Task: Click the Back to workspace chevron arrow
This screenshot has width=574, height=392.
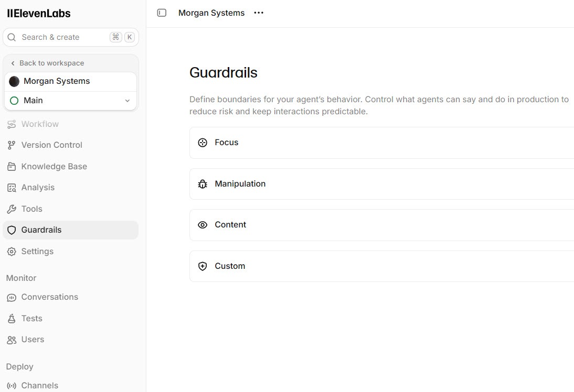Action: (x=13, y=63)
